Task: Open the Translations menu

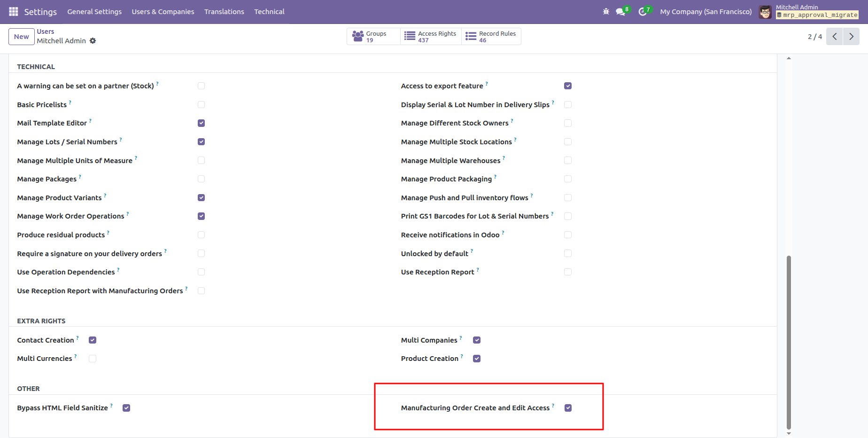Action: click(224, 12)
